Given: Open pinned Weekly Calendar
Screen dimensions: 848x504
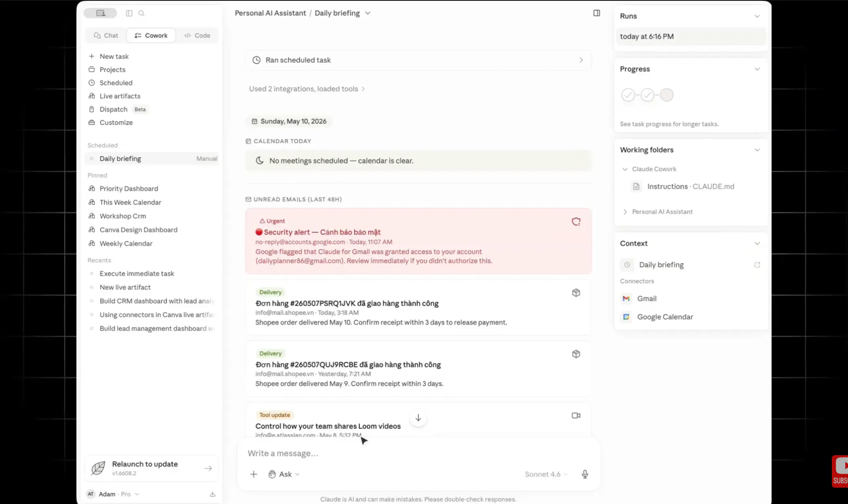Looking at the screenshot, I should click(120, 243).
